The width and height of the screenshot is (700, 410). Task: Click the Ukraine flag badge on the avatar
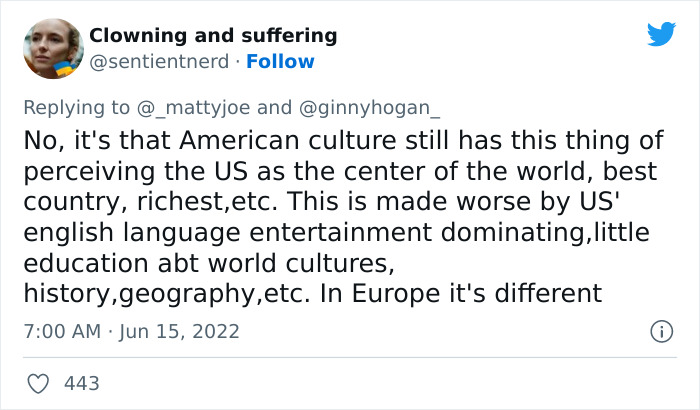pyautogui.click(x=64, y=69)
